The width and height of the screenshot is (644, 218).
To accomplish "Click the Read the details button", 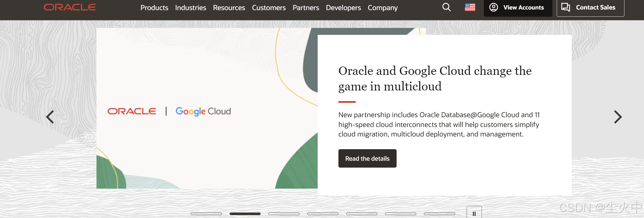I will (x=368, y=158).
